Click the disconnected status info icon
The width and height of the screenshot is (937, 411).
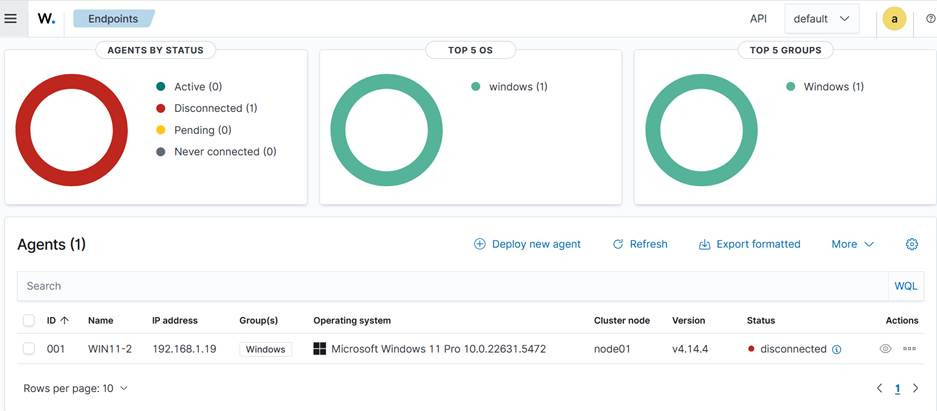pyautogui.click(x=837, y=350)
